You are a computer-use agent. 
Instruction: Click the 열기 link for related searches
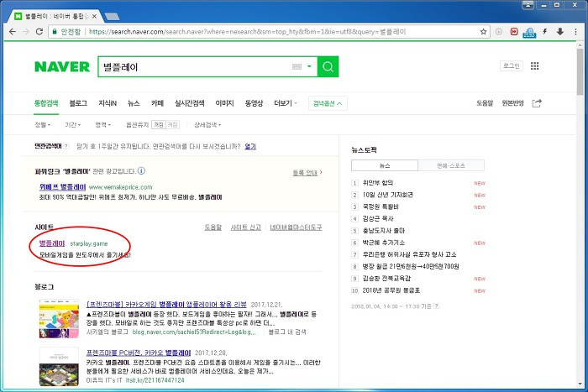pos(250,147)
